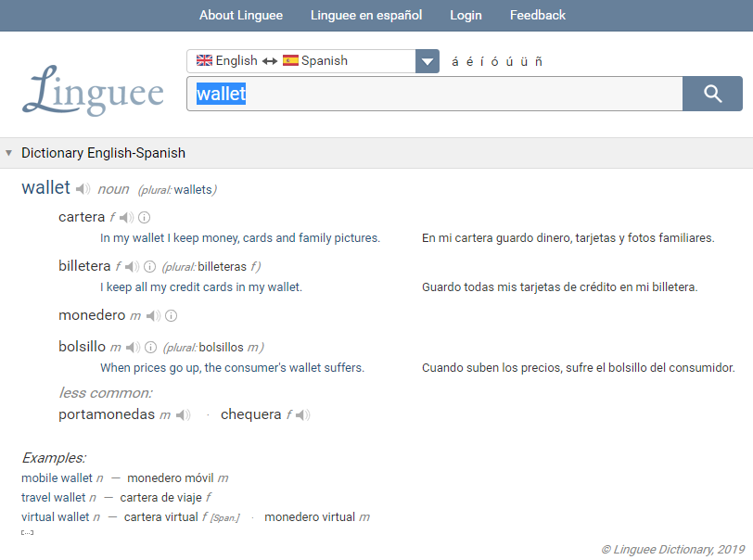Open the language pair dropdown arrow
Viewport: 753px width, 560px height.
click(x=428, y=61)
